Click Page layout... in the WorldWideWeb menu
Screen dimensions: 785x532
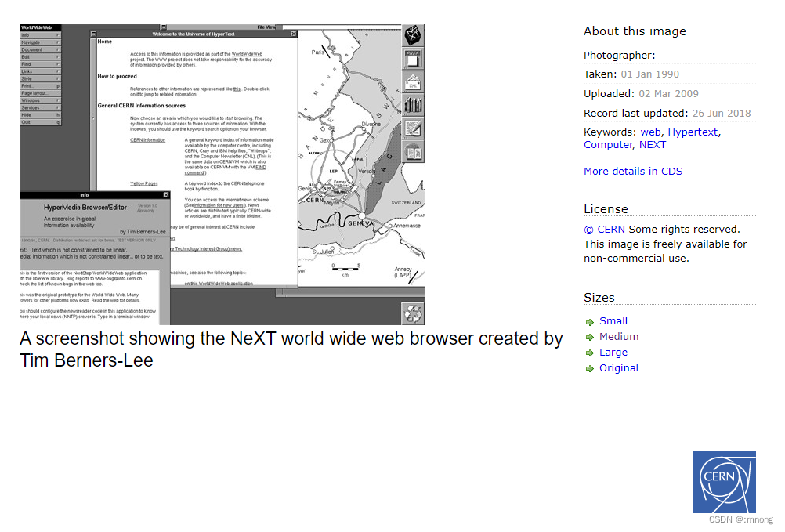[41, 93]
